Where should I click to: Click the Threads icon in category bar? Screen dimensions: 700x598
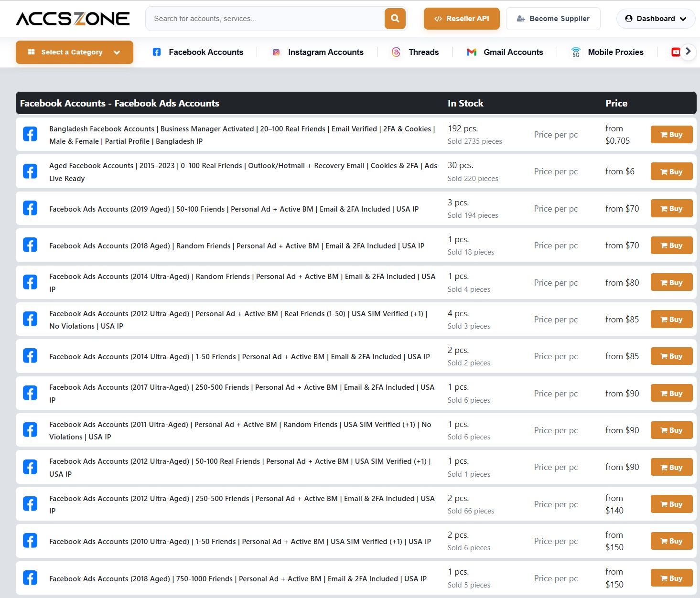(396, 52)
